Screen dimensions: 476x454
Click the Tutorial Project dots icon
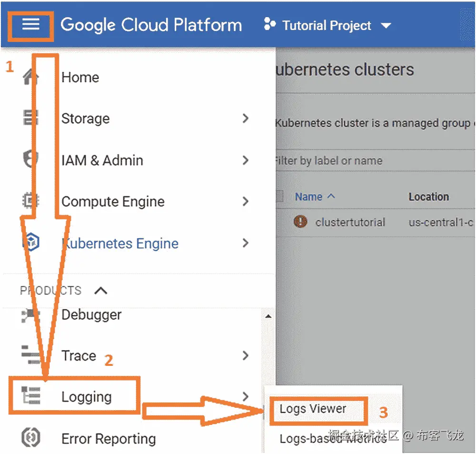[269, 24]
